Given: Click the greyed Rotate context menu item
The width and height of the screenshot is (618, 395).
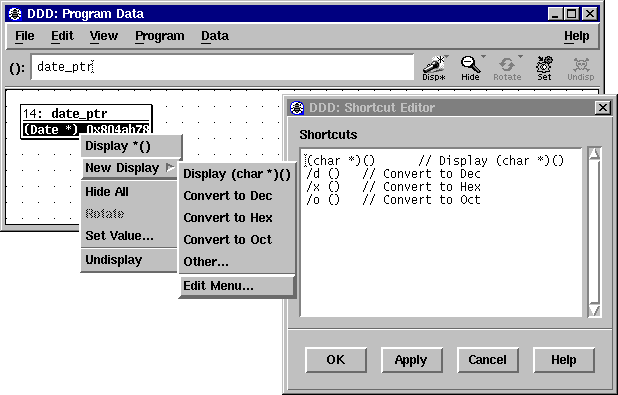Looking at the screenshot, I should 129,214.
